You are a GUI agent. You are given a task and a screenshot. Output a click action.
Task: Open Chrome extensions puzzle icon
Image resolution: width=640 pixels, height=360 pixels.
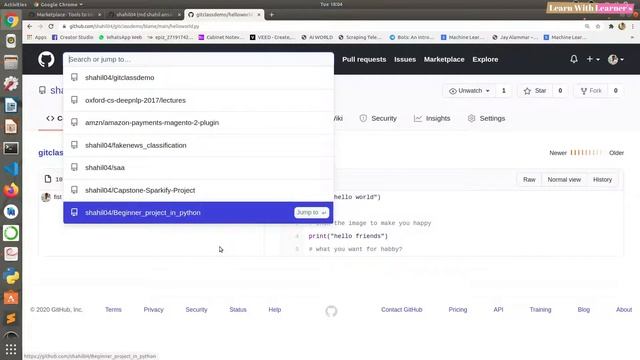pos(611,26)
